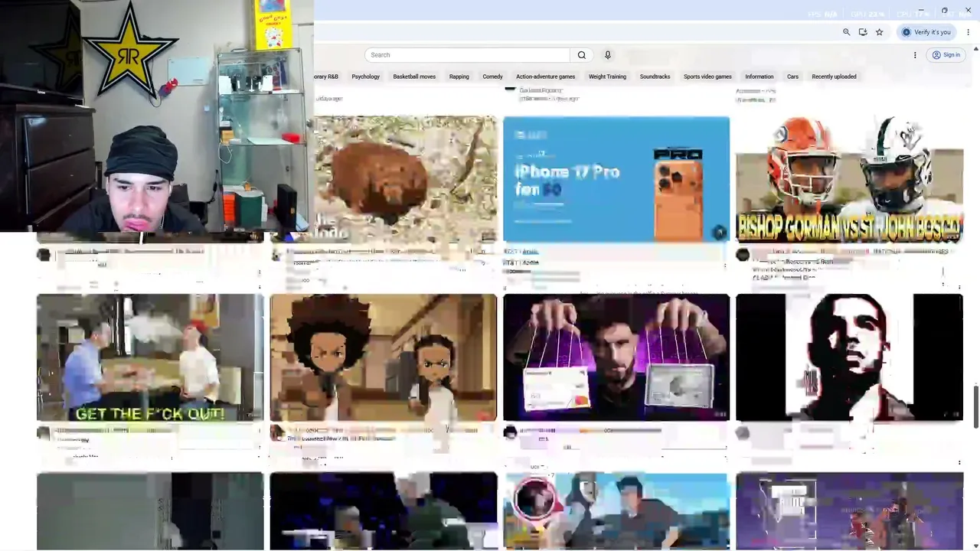Open the iPhone 17 Pro ad thumbnail

point(616,179)
